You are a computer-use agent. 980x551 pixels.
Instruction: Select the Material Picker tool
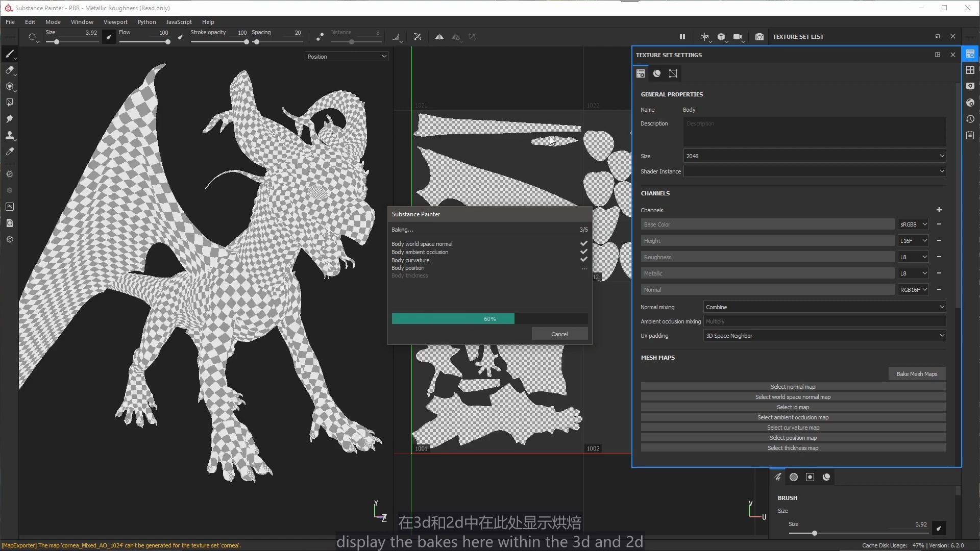(x=10, y=152)
